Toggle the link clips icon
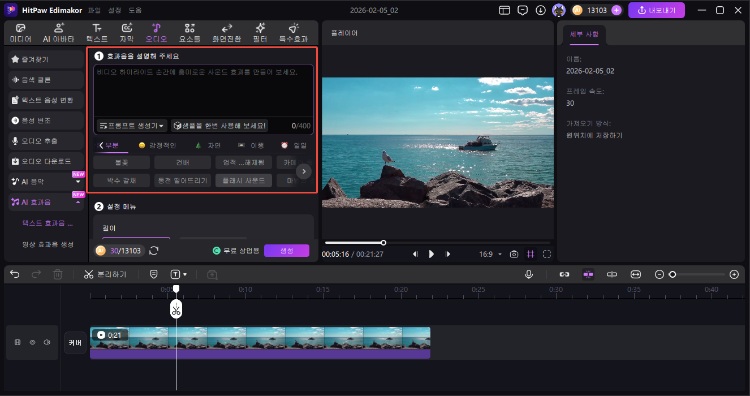The height and width of the screenshot is (396, 750). point(564,274)
